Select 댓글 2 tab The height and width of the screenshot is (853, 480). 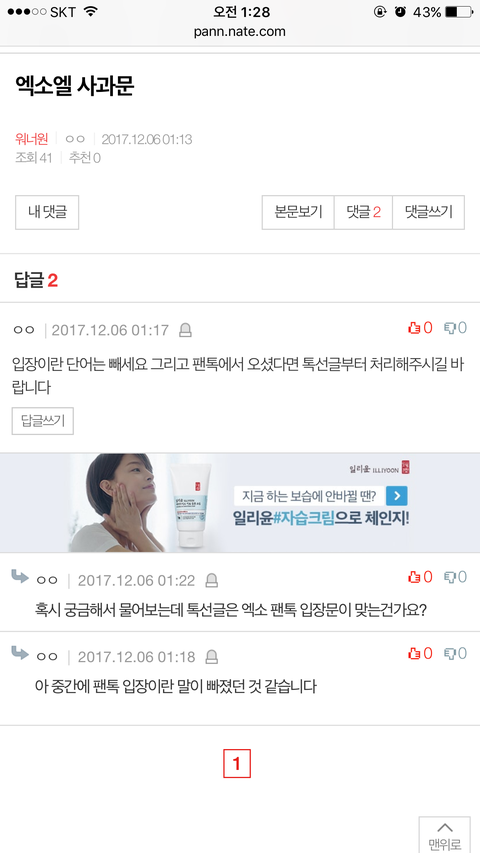363,212
